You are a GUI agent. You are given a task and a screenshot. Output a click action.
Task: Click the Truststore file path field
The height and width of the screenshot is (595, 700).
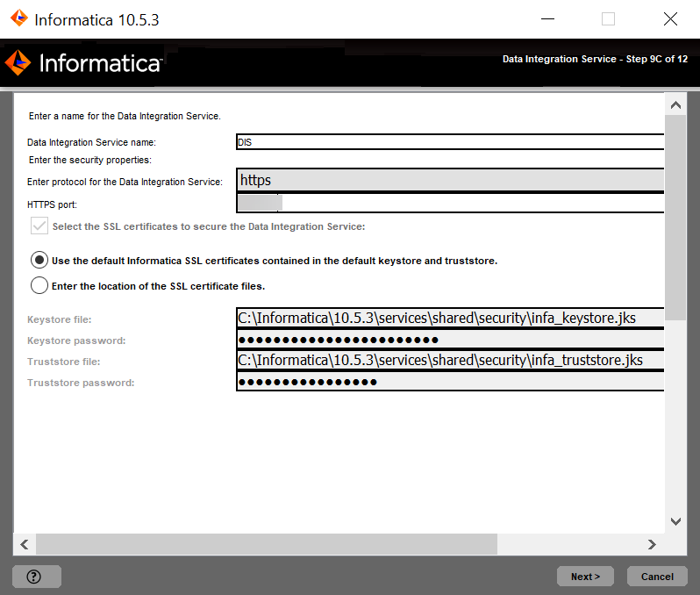point(450,360)
